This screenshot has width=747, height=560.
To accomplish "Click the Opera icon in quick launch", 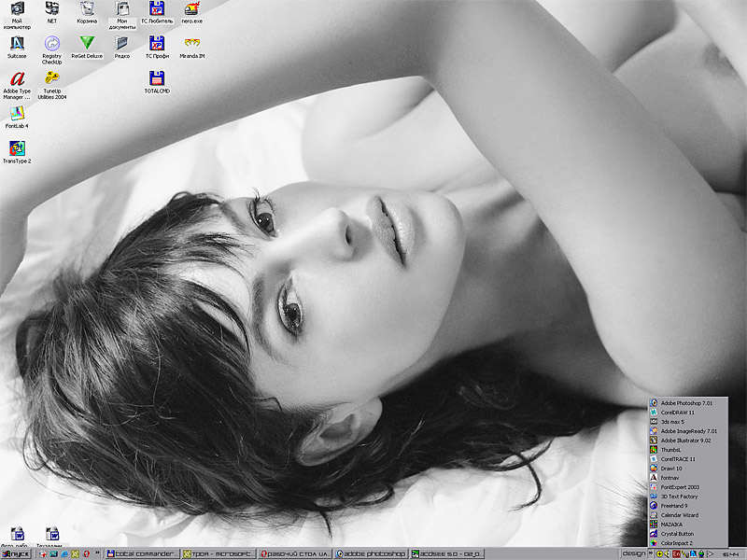I will pos(86,553).
